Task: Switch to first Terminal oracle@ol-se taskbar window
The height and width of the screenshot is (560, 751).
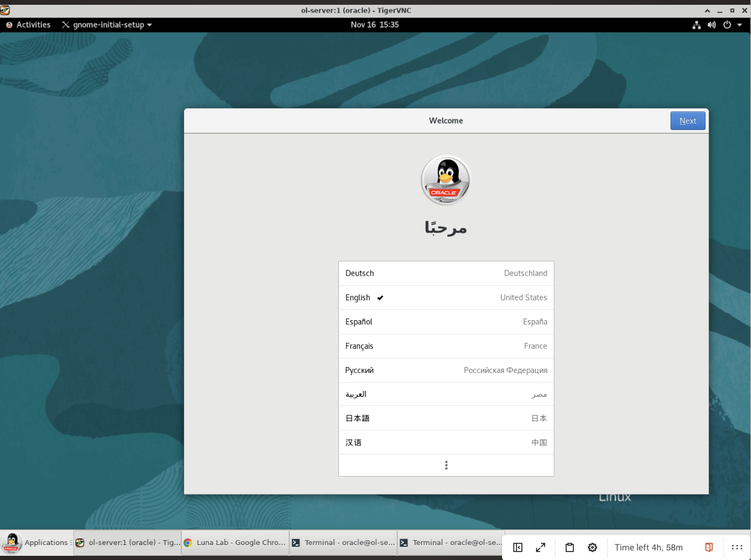Action: (x=343, y=543)
